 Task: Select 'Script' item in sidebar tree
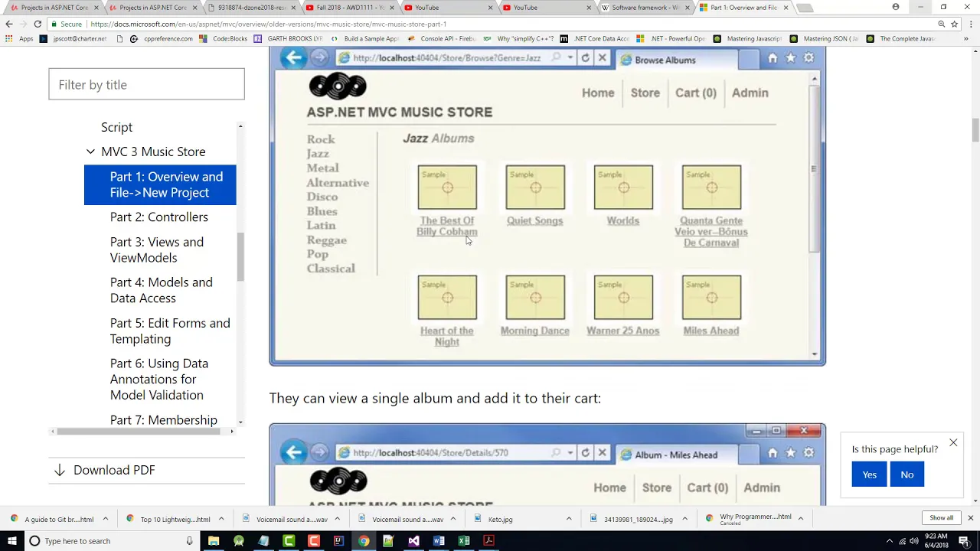point(116,127)
